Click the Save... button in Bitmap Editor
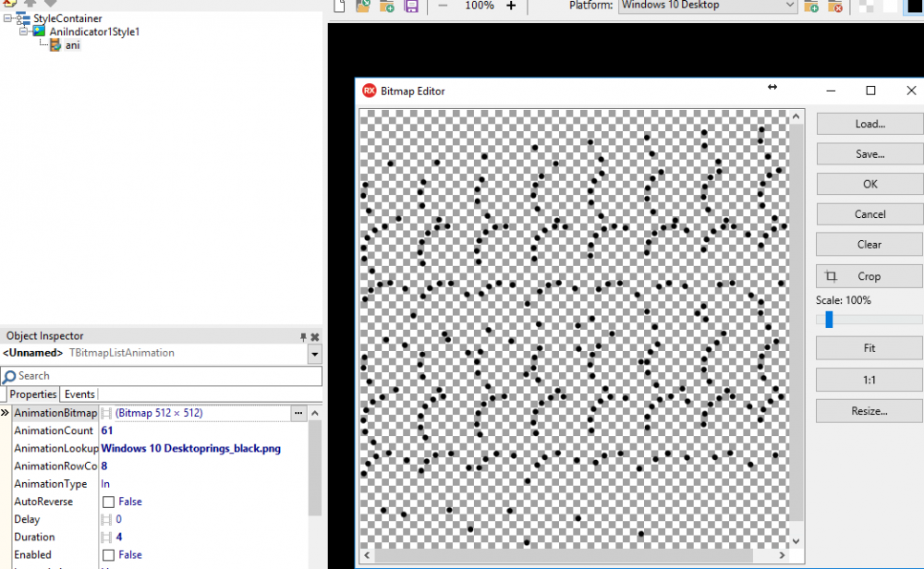Screen dimensions: 924x569 869,153
